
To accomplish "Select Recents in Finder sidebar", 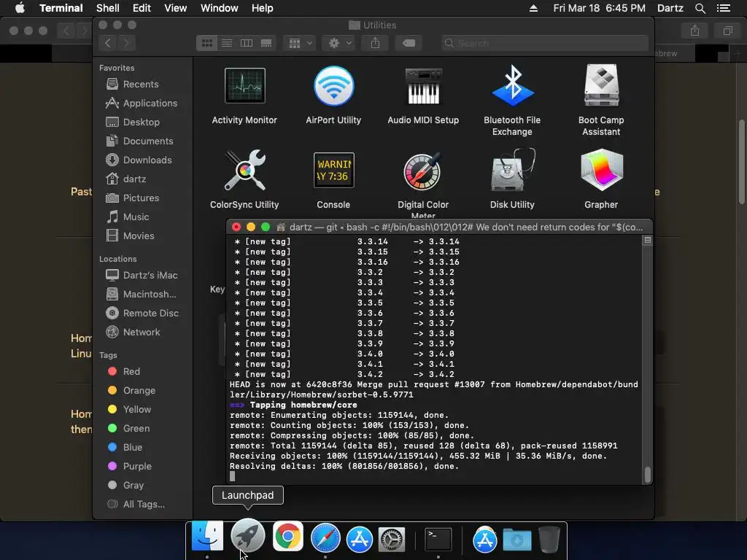I will (x=133, y=85).
